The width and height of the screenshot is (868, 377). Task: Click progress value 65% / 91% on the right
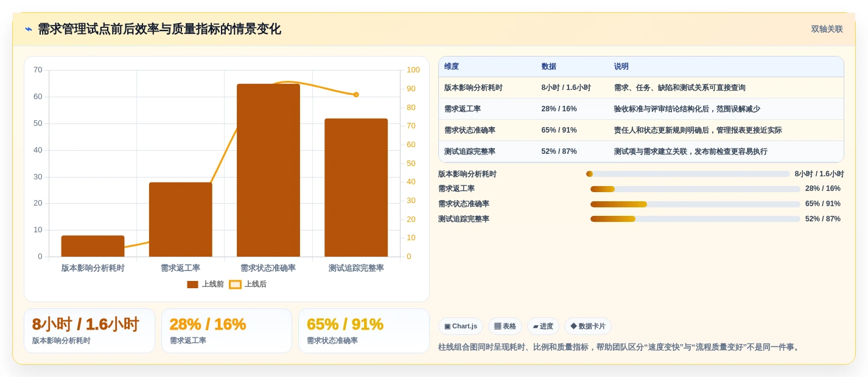(x=823, y=204)
